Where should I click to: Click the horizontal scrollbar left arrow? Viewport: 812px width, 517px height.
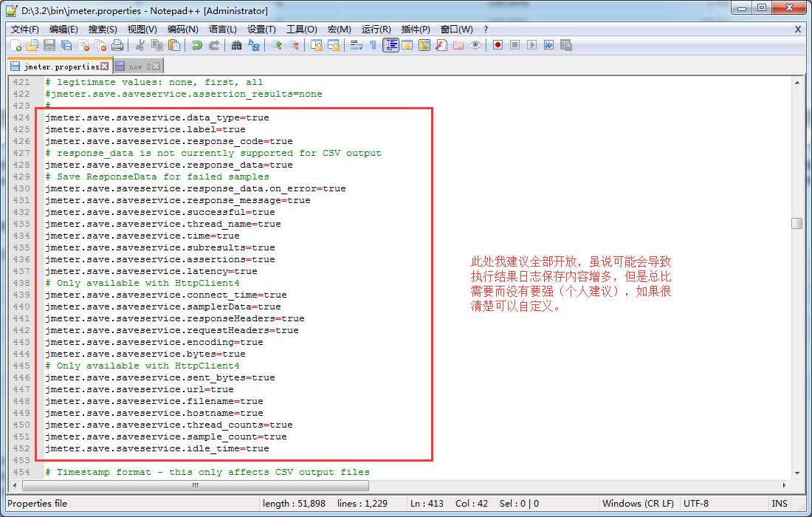[15, 485]
